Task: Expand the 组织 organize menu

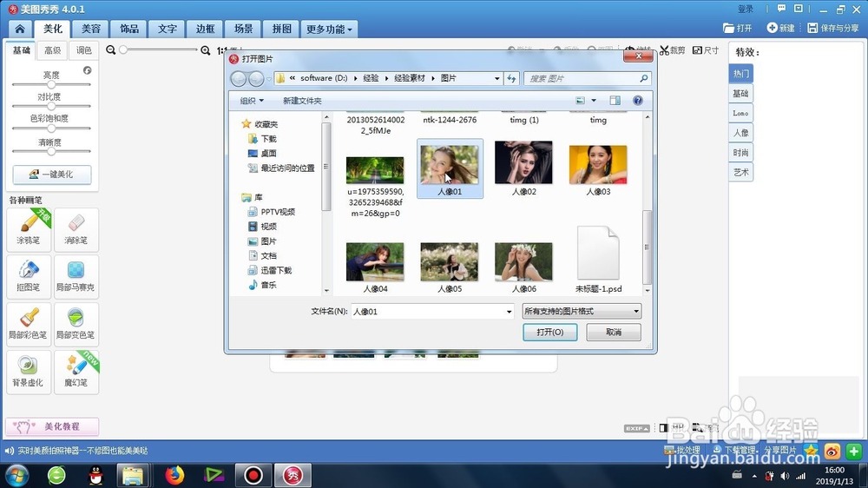Action: tap(252, 101)
